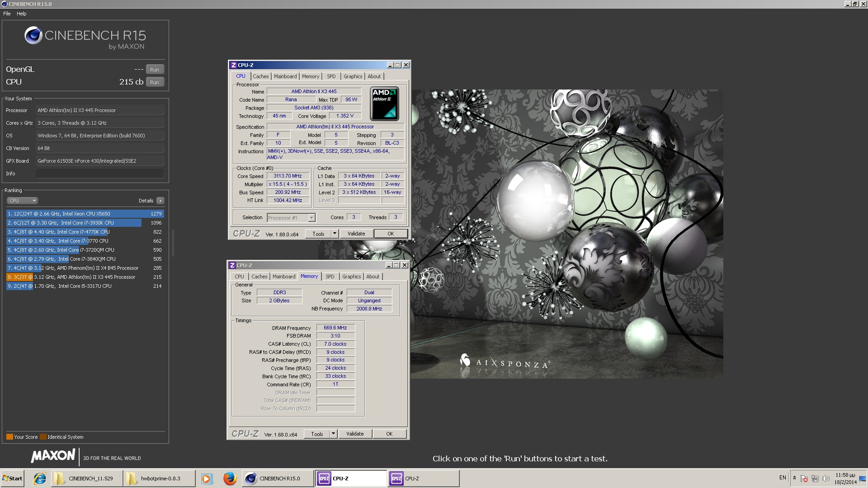
Task: Open the CPU ranking type dropdown
Action: pos(22,201)
